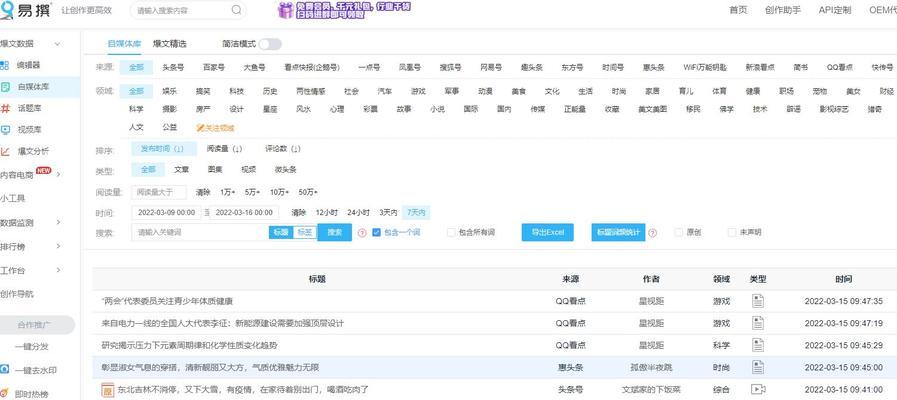The image size is (897, 400).
Task: Click article type icon in 两会 row
Action: [x=757, y=301]
